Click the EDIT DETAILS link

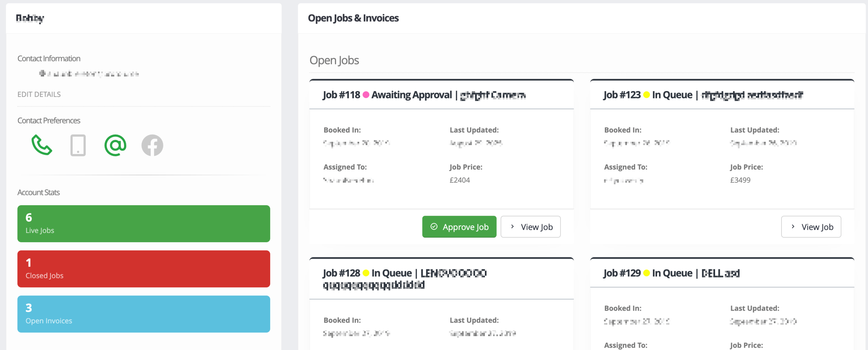tap(39, 94)
